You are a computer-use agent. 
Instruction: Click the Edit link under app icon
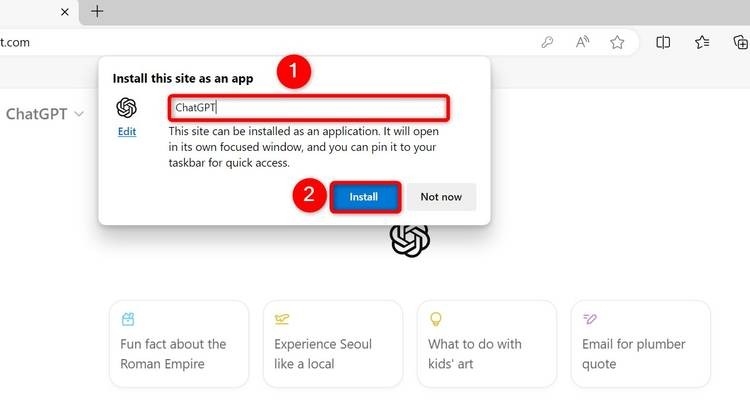pos(127,132)
